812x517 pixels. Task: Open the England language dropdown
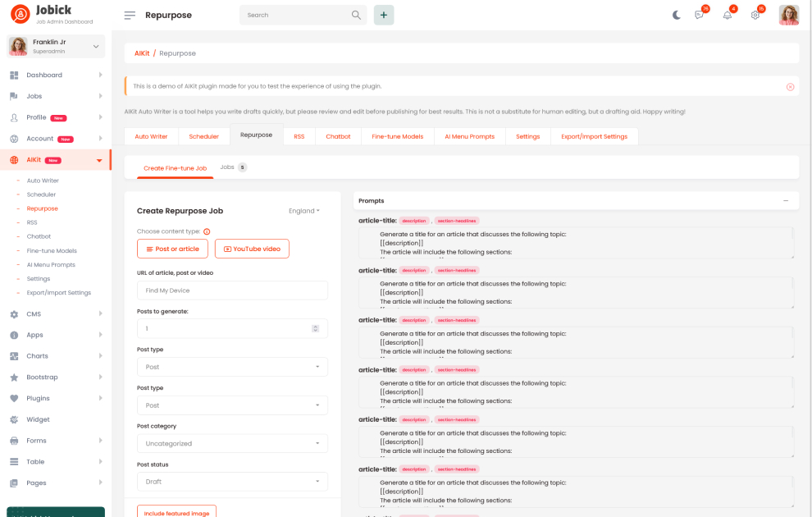(304, 211)
